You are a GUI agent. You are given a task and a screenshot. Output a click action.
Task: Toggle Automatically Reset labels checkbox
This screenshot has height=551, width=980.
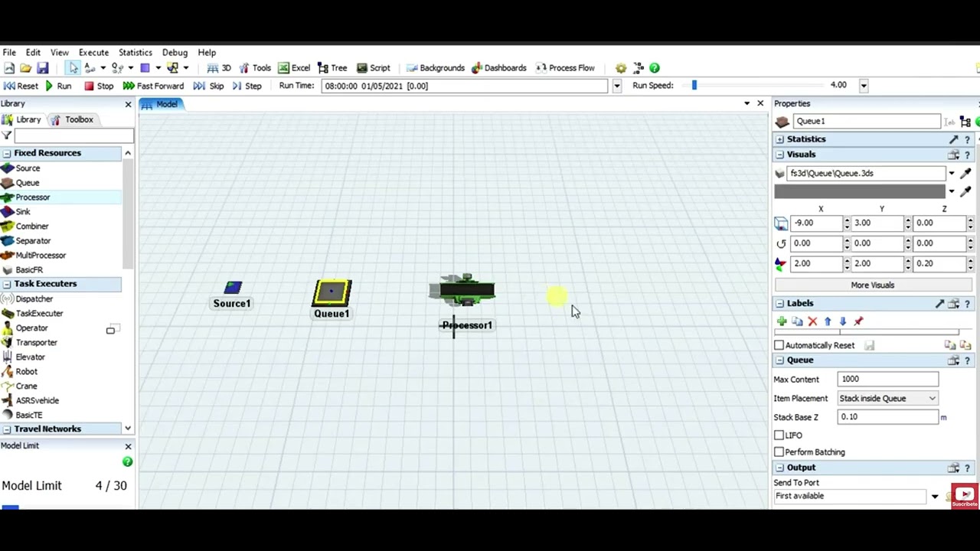click(x=779, y=345)
